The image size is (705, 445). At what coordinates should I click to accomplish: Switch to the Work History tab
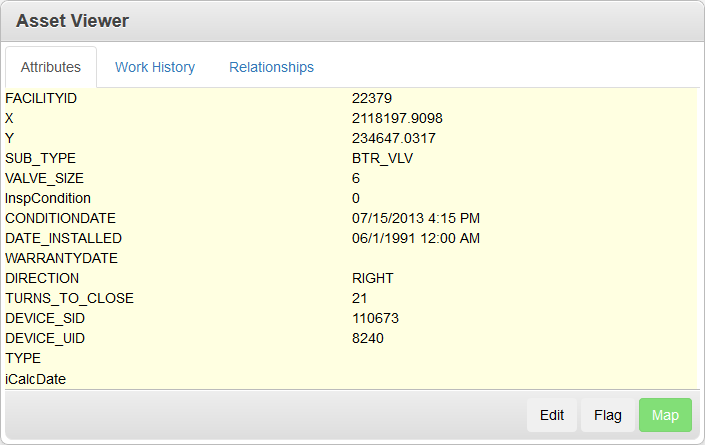[x=155, y=67]
